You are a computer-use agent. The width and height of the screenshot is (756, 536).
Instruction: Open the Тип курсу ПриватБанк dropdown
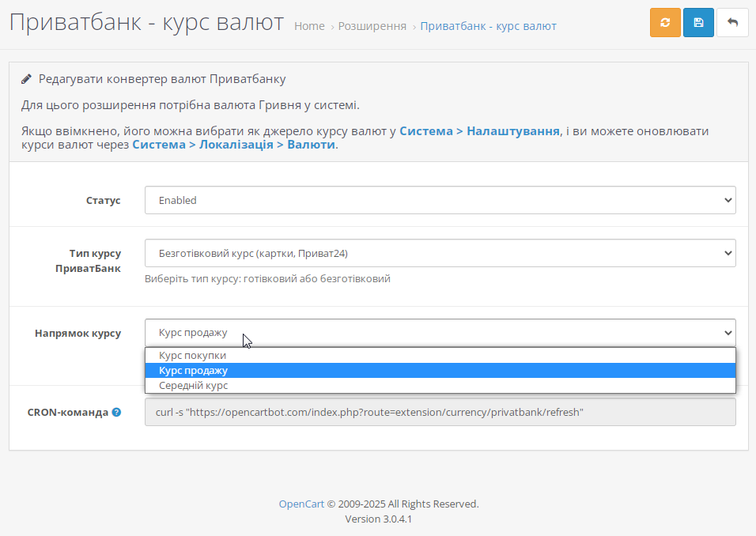(x=440, y=253)
